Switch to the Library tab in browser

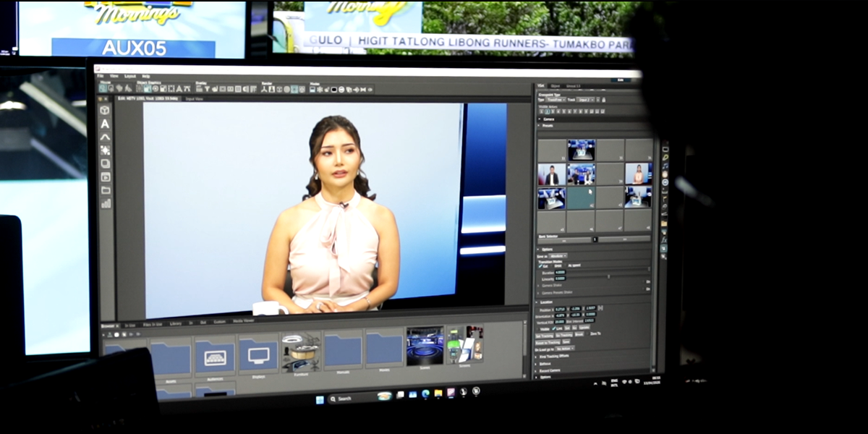point(175,323)
